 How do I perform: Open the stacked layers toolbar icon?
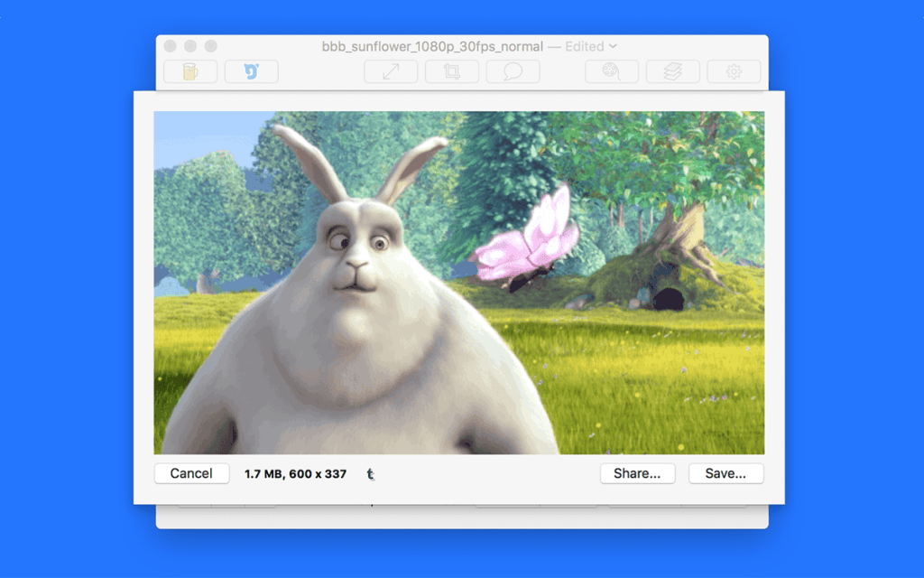click(673, 71)
